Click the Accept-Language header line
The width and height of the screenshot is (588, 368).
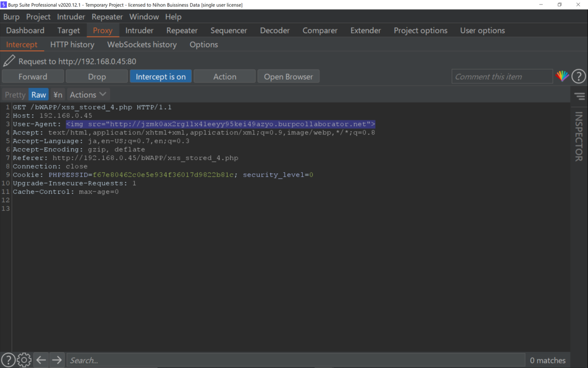(x=101, y=141)
